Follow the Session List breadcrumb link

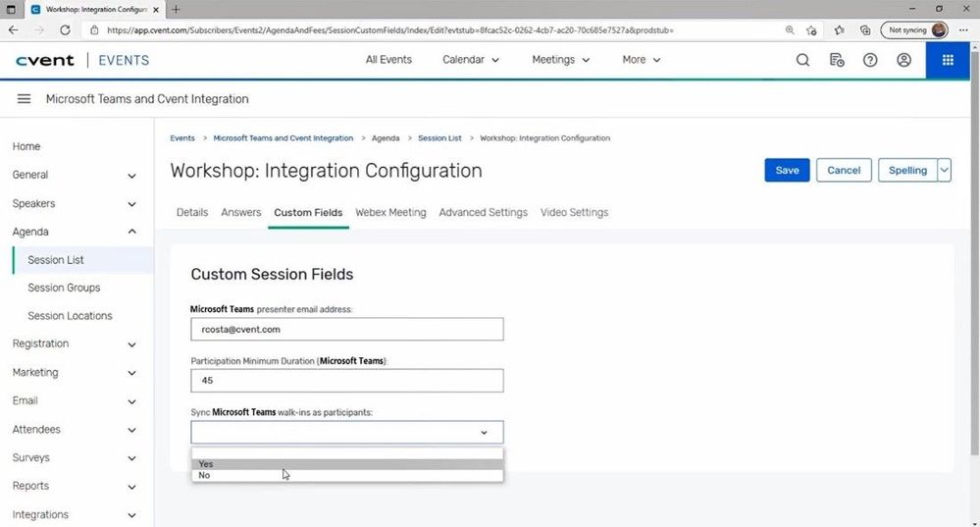coord(439,138)
